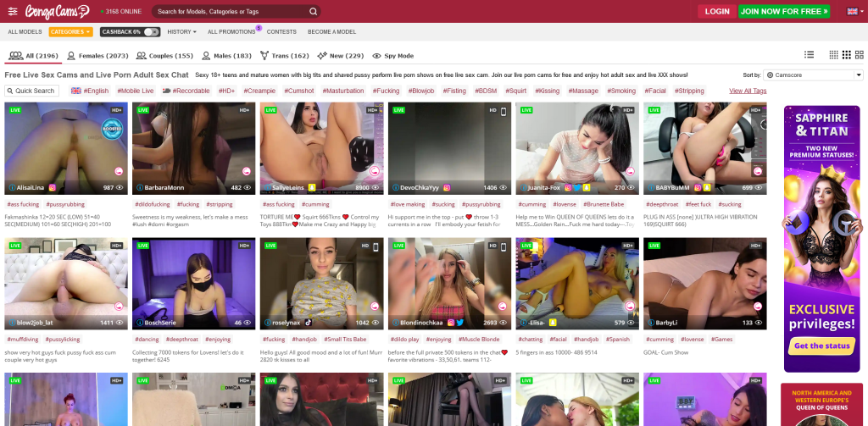The width and height of the screenshot is (868, 426).
Task: Select the medium thumbnails grid icon
Action: (846, 55)
